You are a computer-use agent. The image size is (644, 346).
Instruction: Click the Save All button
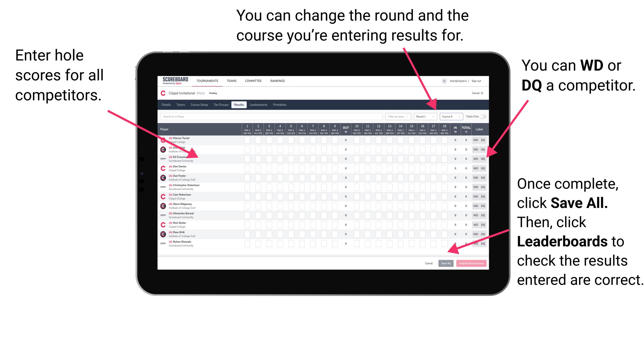coord(445,263)
